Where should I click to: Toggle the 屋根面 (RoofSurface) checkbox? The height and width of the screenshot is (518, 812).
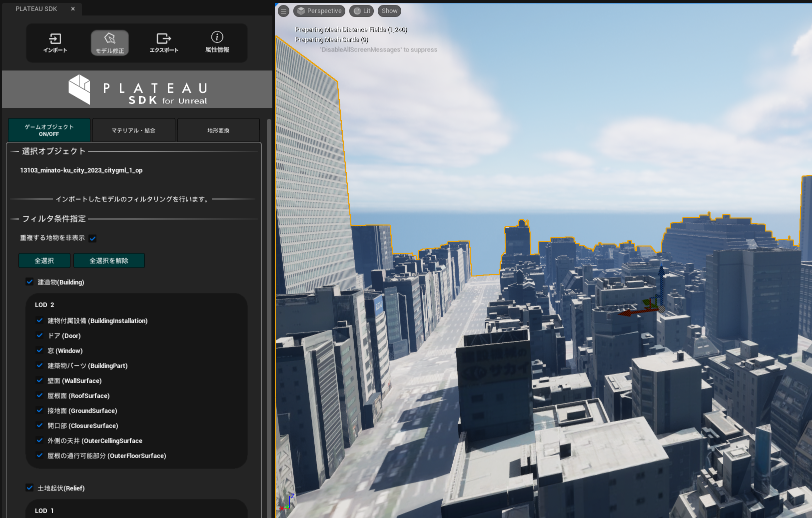click(39, 395)
